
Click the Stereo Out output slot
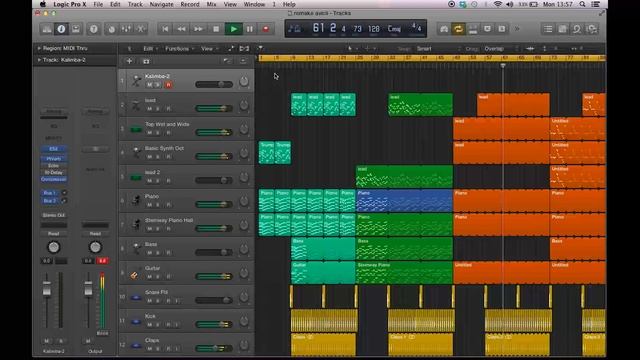(53, 215)
